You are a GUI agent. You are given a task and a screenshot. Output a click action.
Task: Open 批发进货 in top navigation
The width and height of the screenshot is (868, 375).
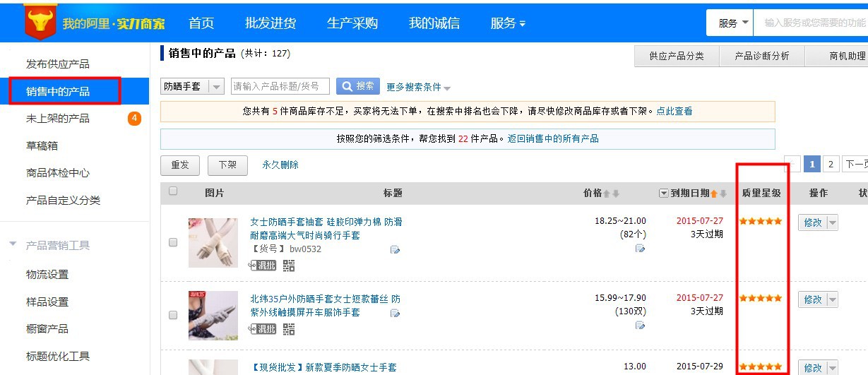click(270, 23)
